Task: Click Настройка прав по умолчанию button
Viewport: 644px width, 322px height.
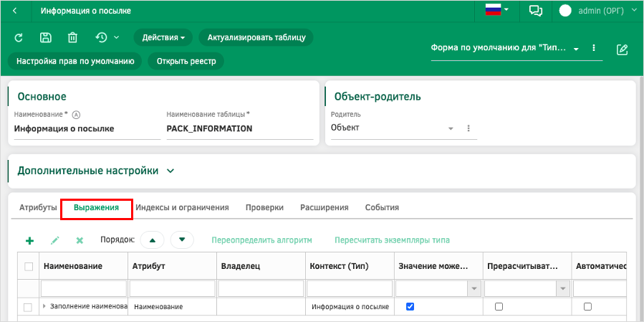Action: coord(75,61)
